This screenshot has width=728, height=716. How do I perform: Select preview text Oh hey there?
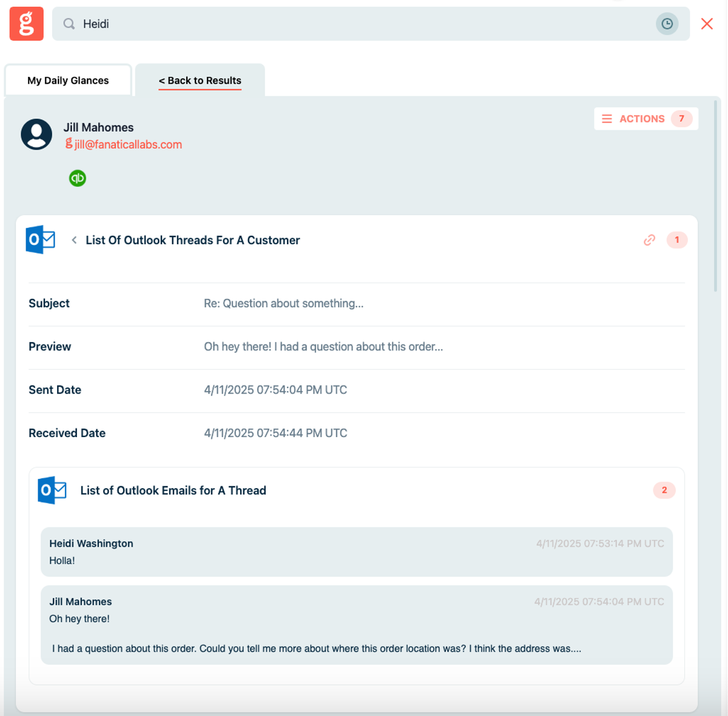pos(323,347)
